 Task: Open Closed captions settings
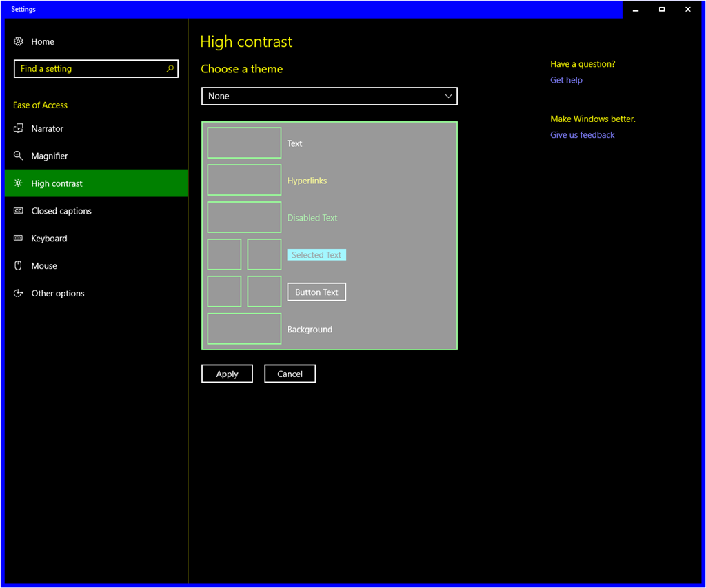click(96, 211)
